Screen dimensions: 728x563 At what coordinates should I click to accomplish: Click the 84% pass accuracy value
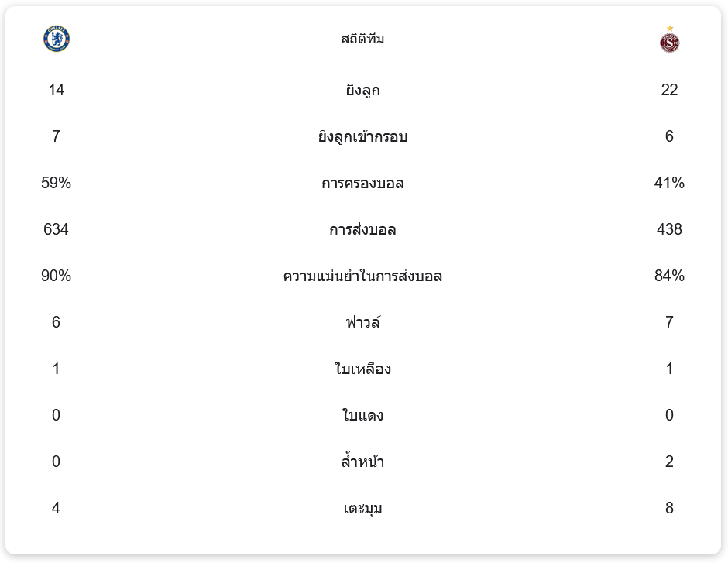(669, 276)
